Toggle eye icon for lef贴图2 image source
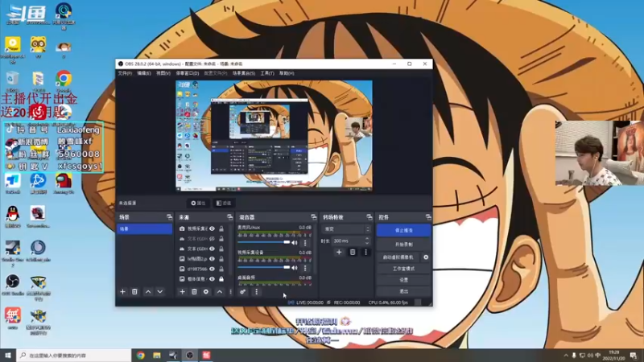644x362 pixels. click(212, 259)
